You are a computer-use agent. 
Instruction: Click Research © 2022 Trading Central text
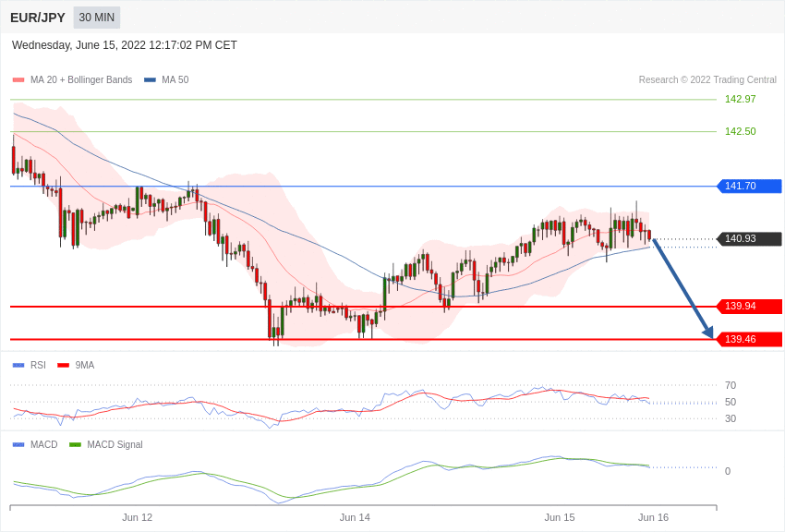[x=707, y=79]
